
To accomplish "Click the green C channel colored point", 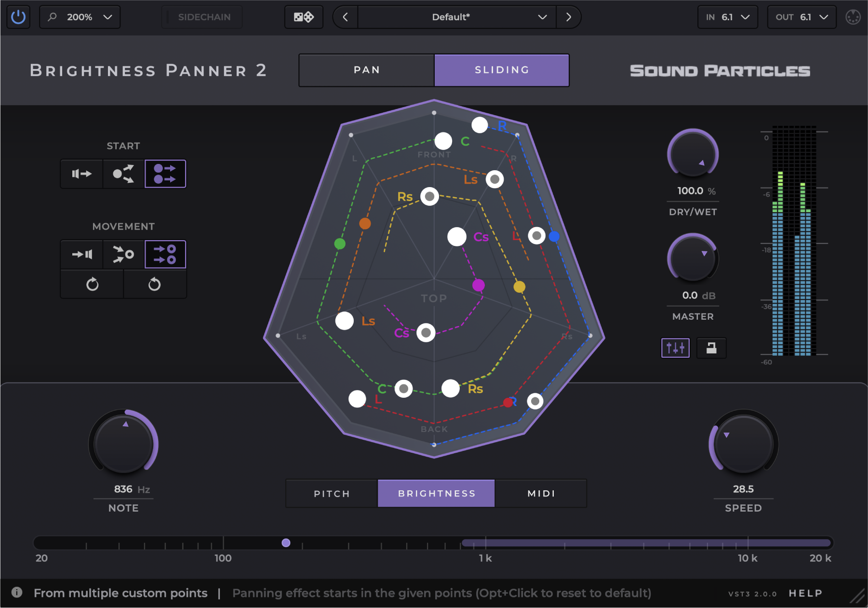I will coord(340,243).
